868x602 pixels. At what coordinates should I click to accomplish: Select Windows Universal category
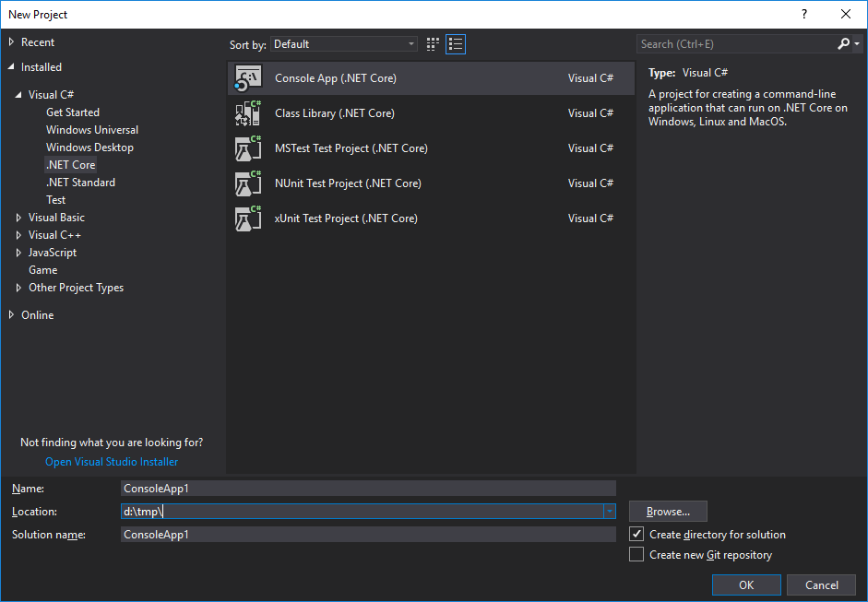pos(92,130)
